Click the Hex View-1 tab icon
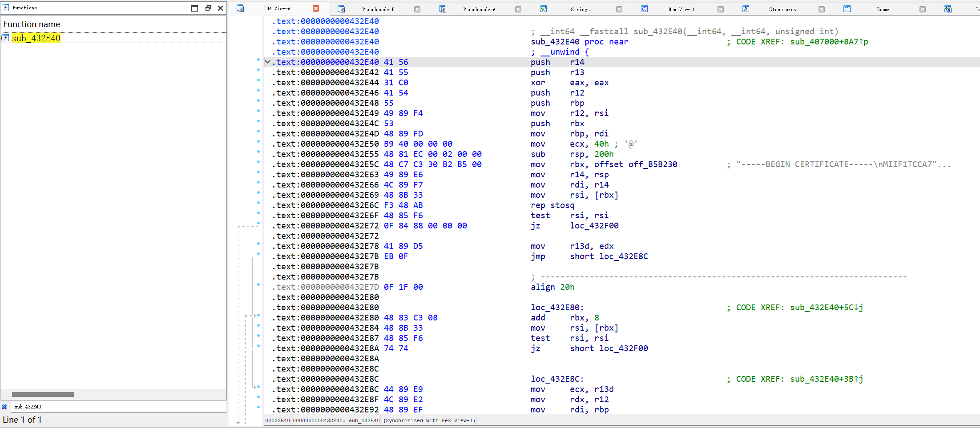 (x=644, y=9)
